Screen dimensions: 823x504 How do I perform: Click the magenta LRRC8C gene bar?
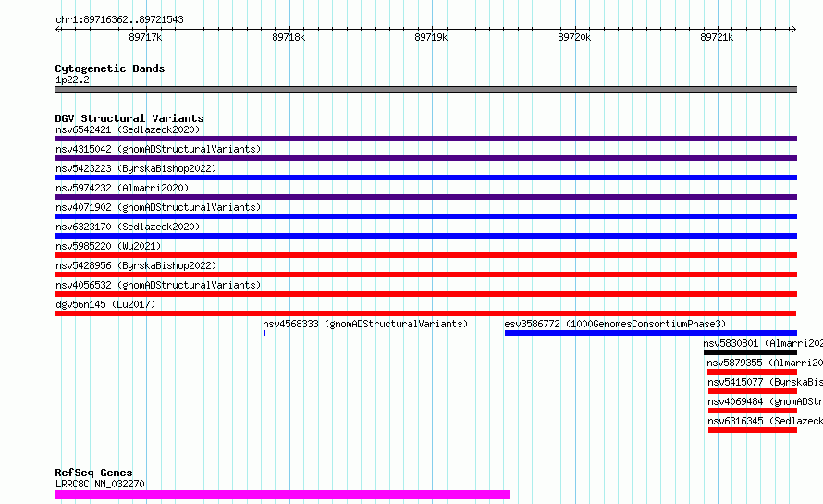(x=282, y=495)
